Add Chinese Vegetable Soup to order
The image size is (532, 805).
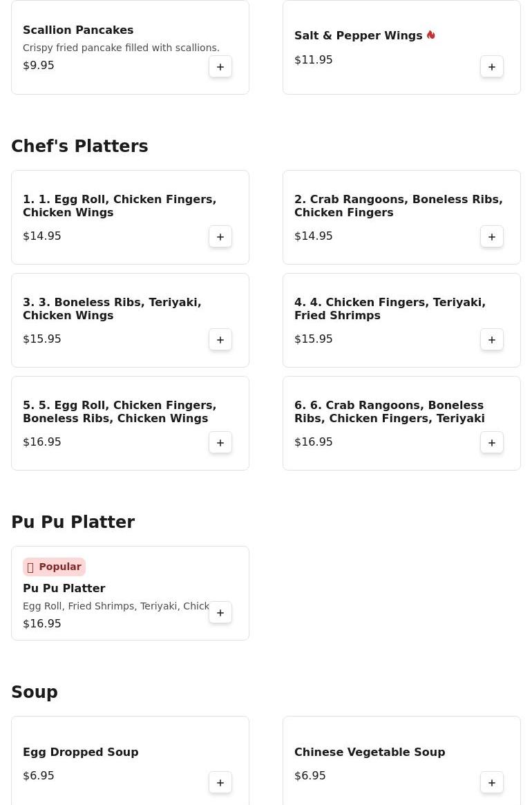coord(491,783)
